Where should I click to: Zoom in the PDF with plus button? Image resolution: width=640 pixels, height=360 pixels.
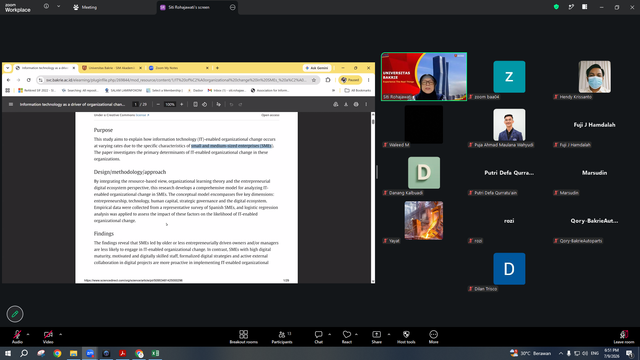click(182, 104)
